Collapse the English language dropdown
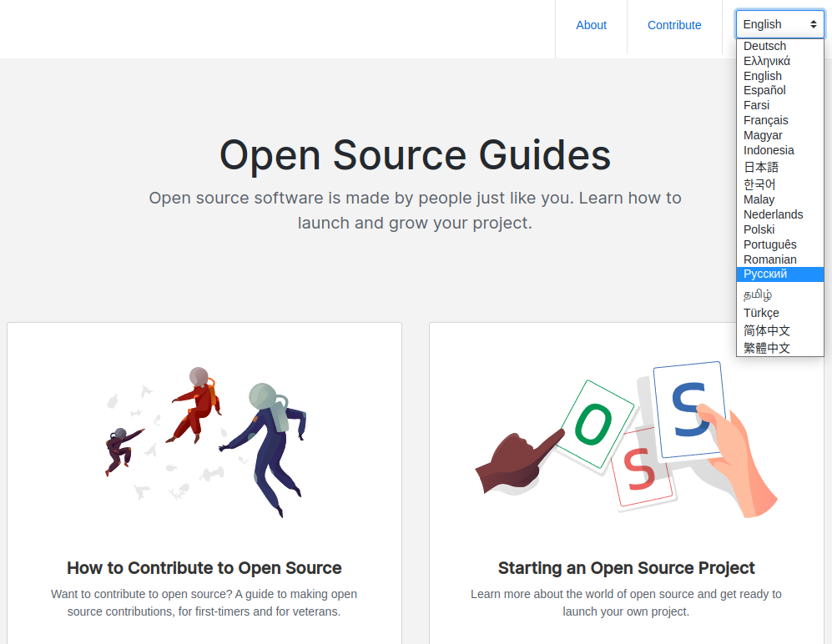832x644 pixels. 779,24
